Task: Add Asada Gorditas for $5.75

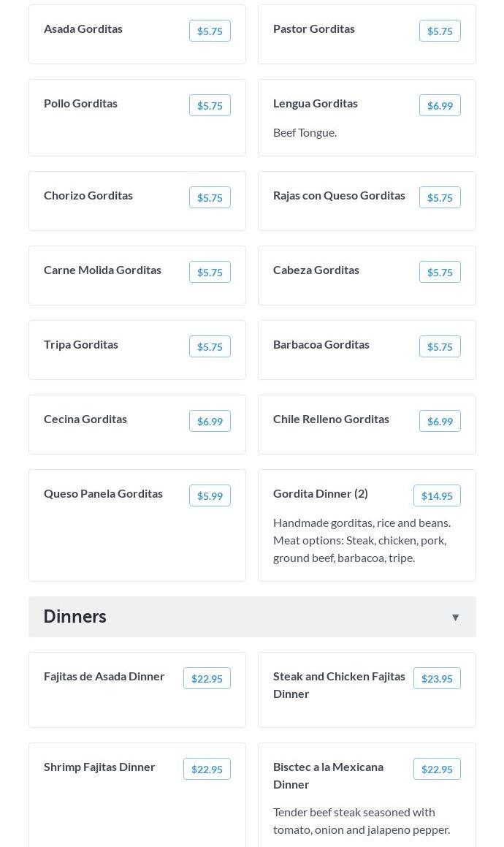Action: pos(210,31)
